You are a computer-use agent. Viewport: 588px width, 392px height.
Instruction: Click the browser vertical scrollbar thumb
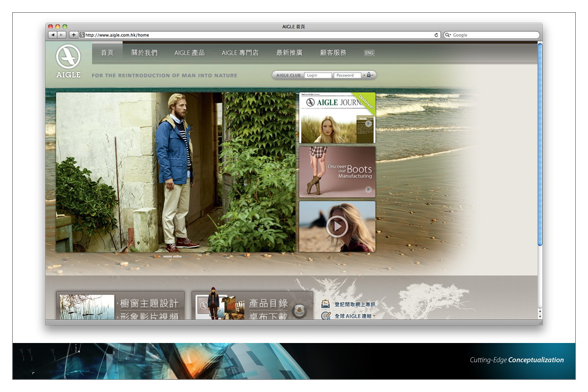click(x=540, y=145)
